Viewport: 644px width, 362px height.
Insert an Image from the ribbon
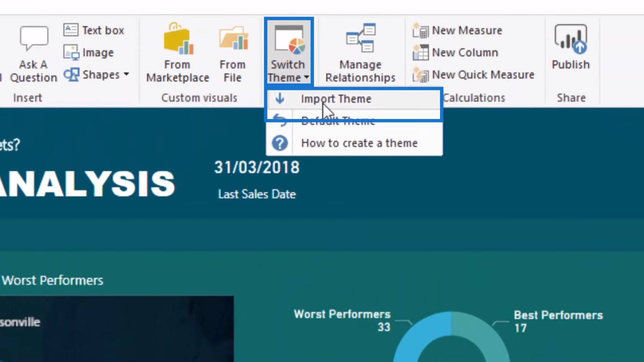click(x=89, y=52)
